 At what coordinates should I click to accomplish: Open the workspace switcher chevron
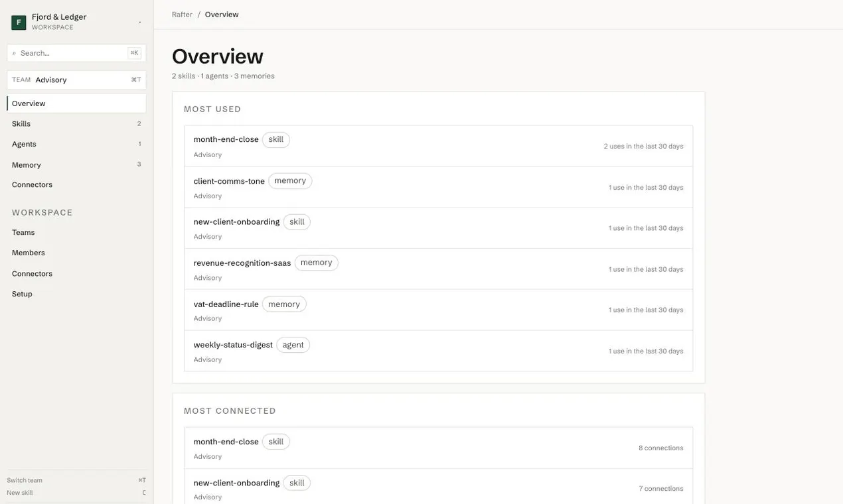139,23
